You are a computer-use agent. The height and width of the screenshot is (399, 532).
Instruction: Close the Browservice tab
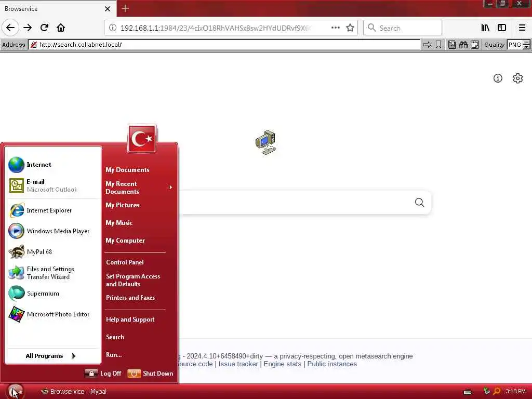pos(107,9)
